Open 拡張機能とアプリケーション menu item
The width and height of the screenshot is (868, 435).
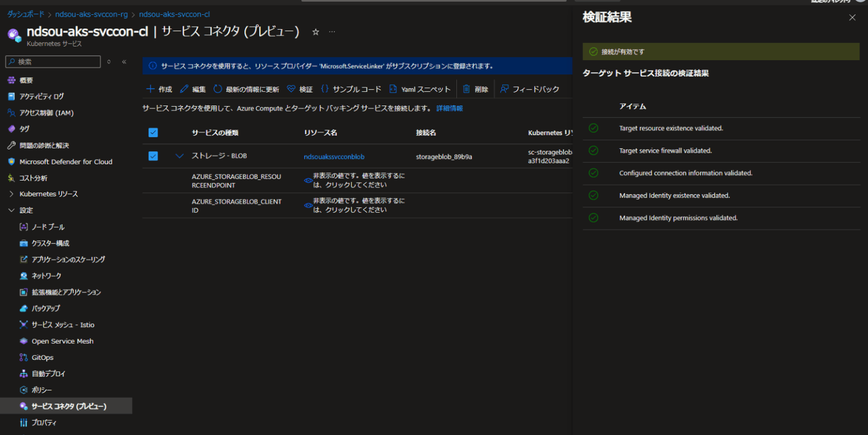[66, 292]
